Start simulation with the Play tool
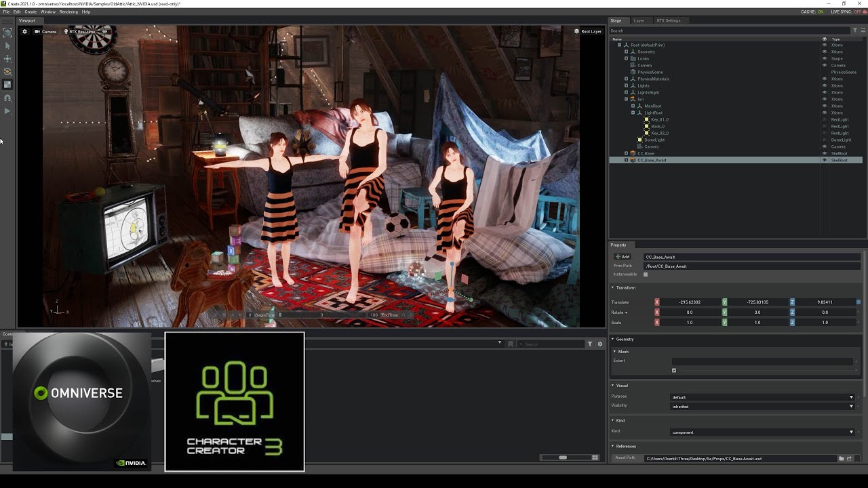 tap(7, 110)
